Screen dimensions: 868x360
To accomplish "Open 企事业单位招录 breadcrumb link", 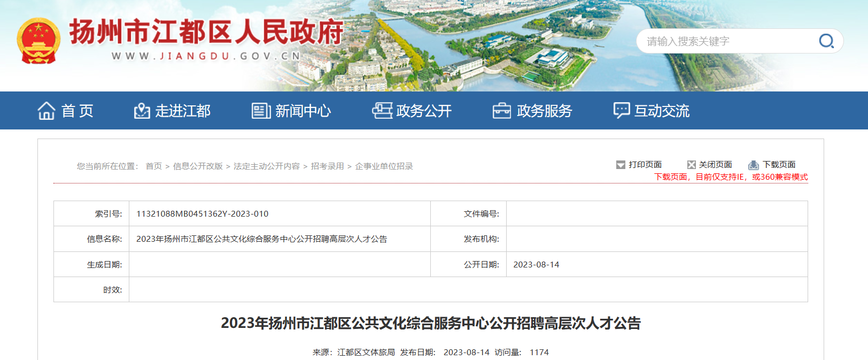I will tap(384, 166).
